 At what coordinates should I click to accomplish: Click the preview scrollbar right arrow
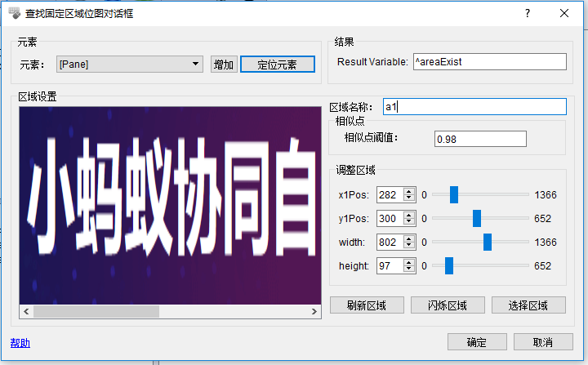314,311
